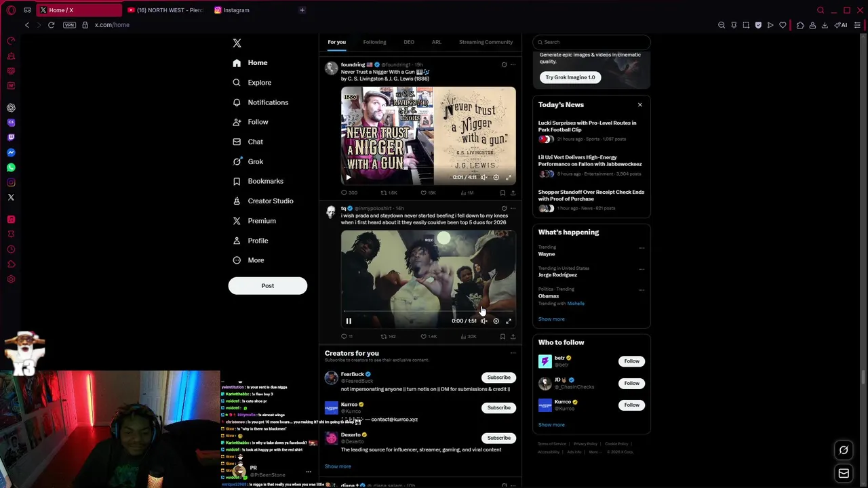This screenshot has height=488, width=868.
Task: Open Grok floating icon at bottom right
Action: (844, 450)
